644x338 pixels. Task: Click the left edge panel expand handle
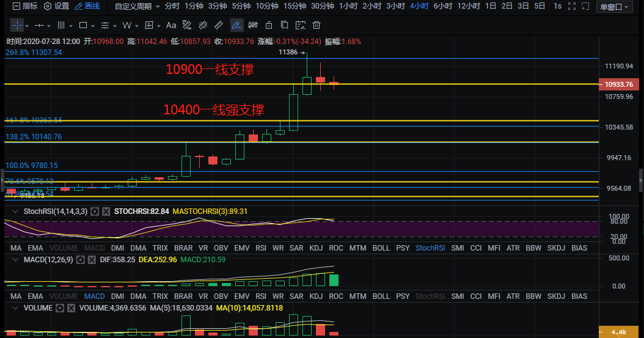(x=2, y=180)
